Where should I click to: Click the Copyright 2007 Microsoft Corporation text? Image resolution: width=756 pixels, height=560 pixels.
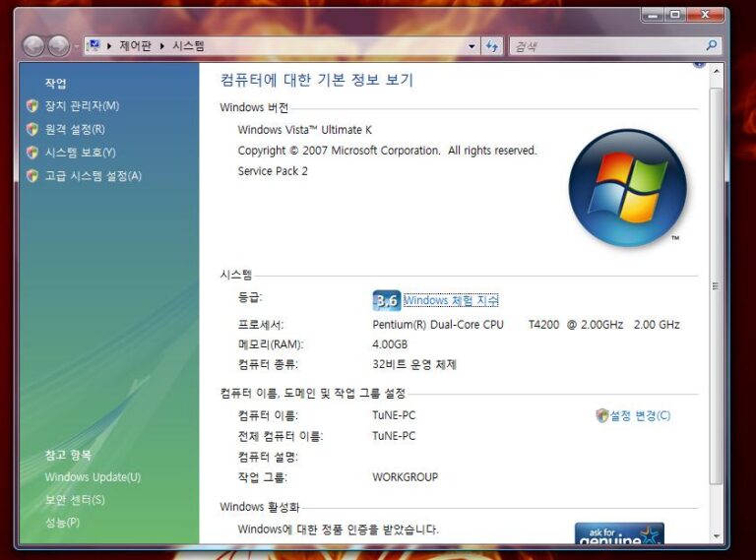click(387, 151)
